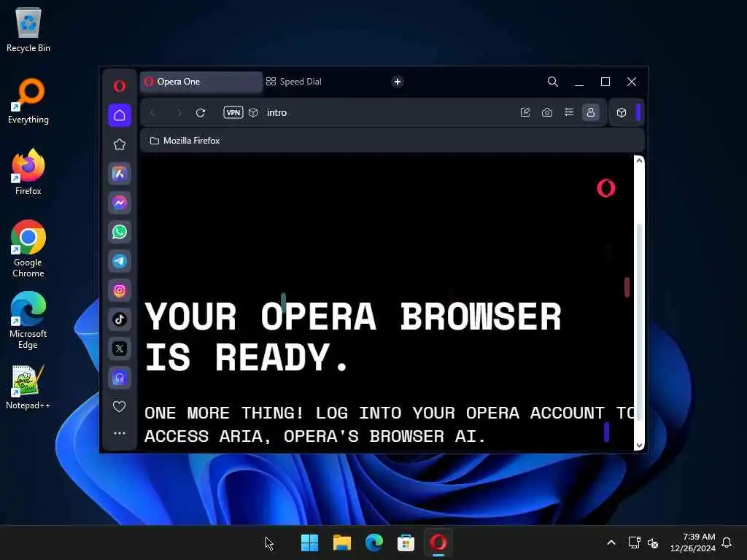Open the Windows Start menu
747x560 pixels.
(309, 542)
